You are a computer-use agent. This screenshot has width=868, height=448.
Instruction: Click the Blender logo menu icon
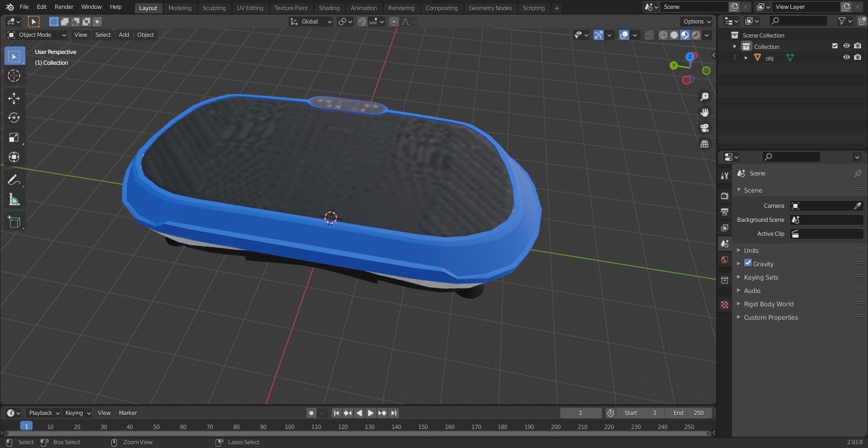coord(10,7)
